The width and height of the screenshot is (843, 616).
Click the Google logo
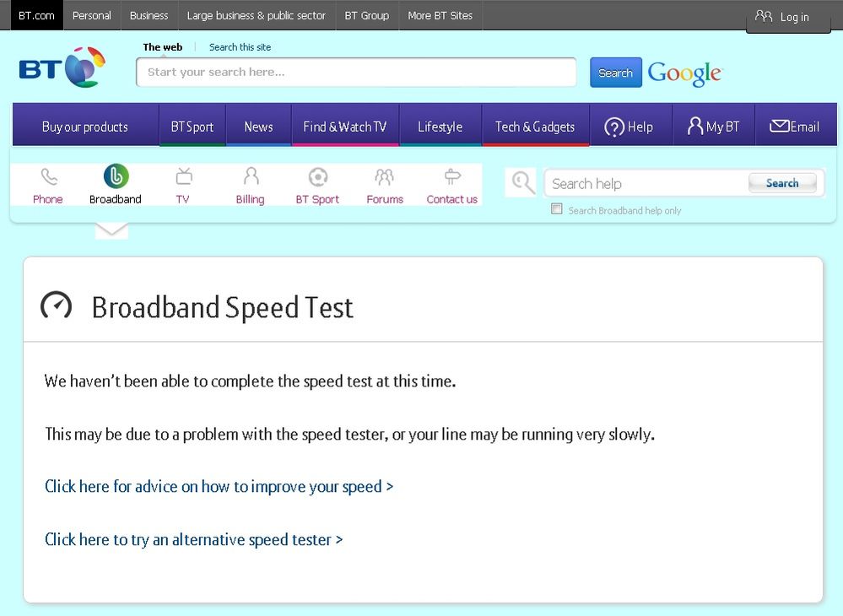click(x=685, y=73)
